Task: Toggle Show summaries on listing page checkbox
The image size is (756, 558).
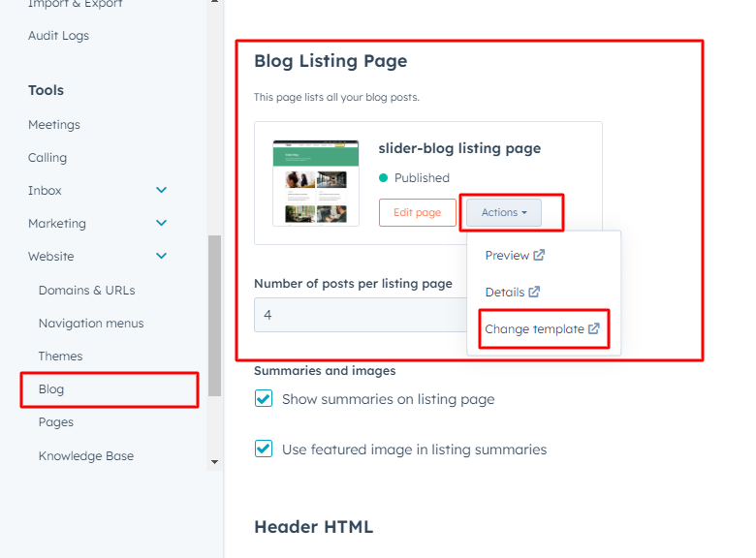Action: pos(264,399)
